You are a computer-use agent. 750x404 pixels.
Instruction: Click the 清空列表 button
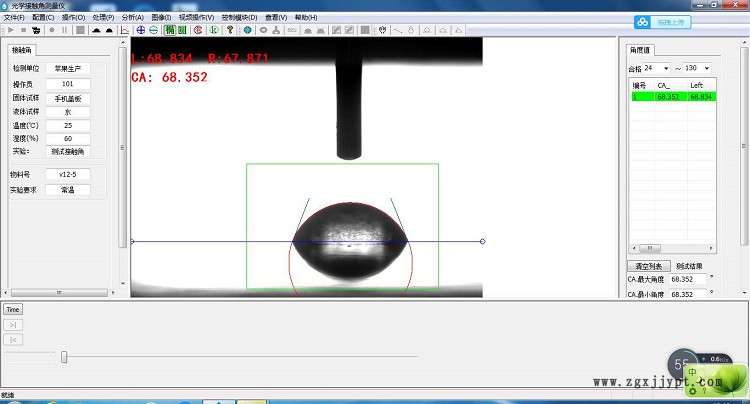tap(648, 266)
